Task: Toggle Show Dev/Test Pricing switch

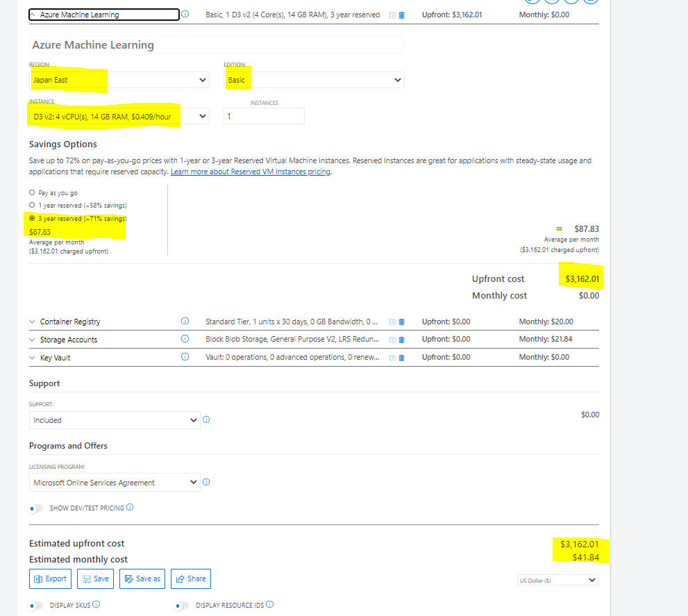Action: click(x=36, y=508)
